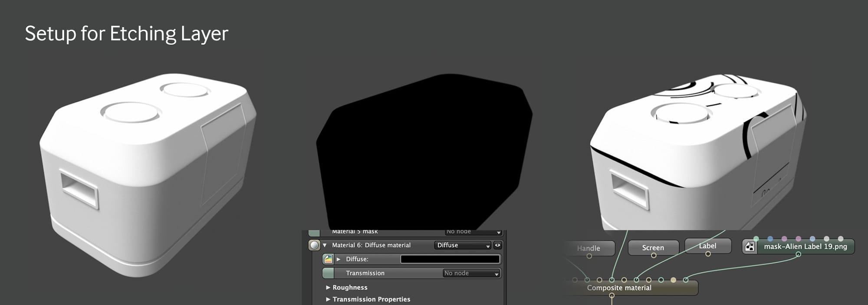The image size is (868, 305).
Task: Select the Label node
Action: click(x=708, y=246)
